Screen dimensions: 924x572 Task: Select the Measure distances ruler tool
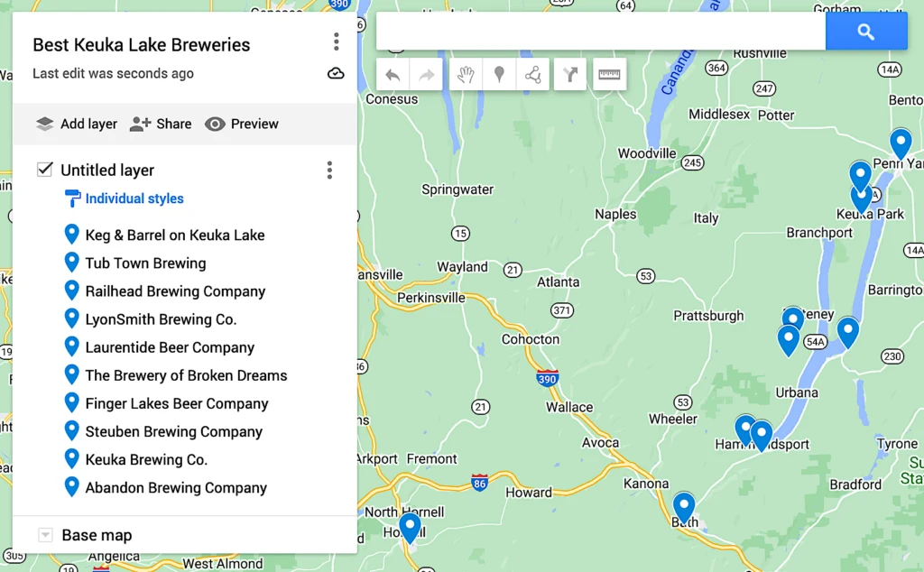609,75
